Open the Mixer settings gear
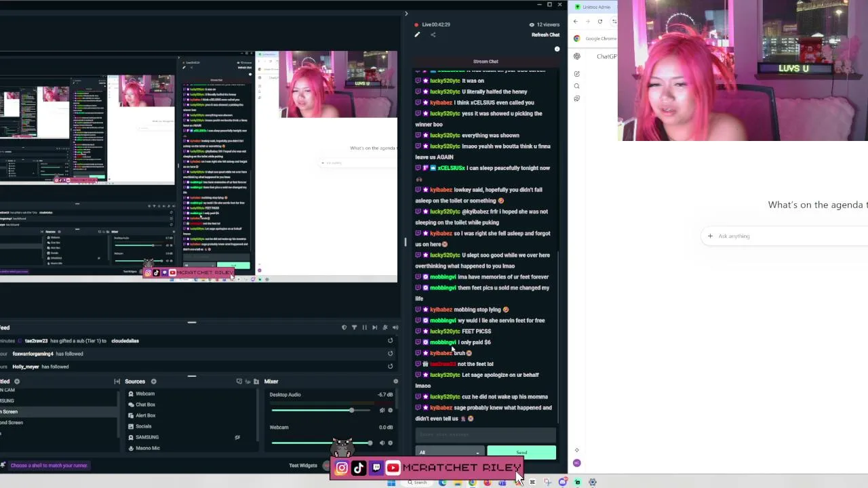868x488 pixels. click(x=395, y=382)
